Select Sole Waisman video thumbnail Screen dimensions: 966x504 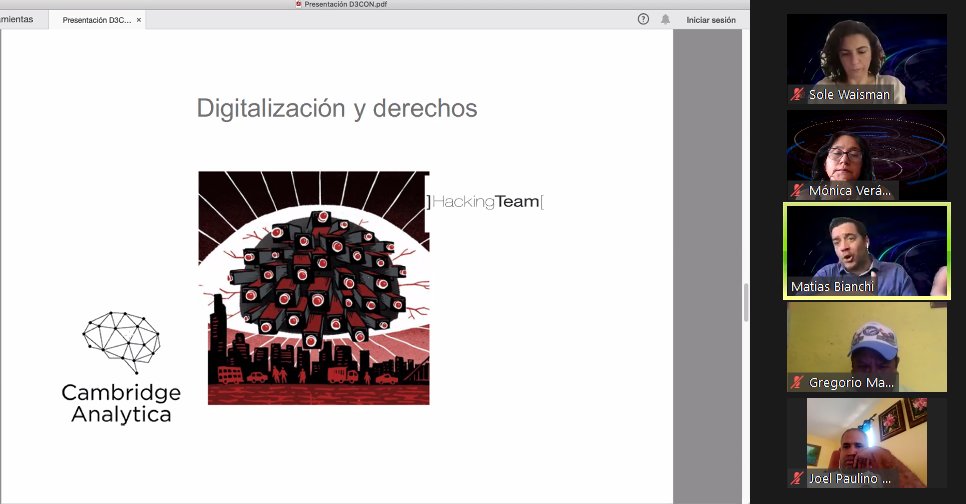point(867,59)
